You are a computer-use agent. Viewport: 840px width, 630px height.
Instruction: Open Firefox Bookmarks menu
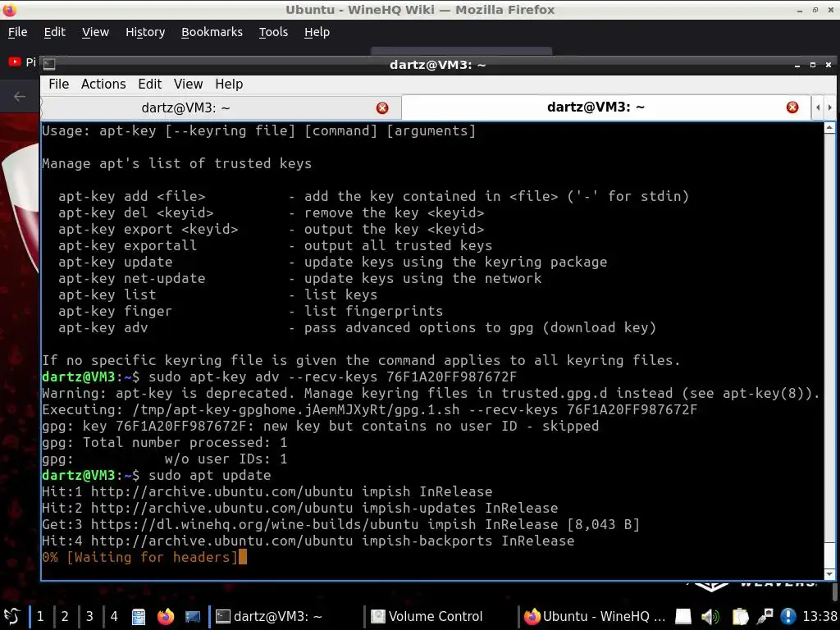pyautogui.click(x=212, y=32)
